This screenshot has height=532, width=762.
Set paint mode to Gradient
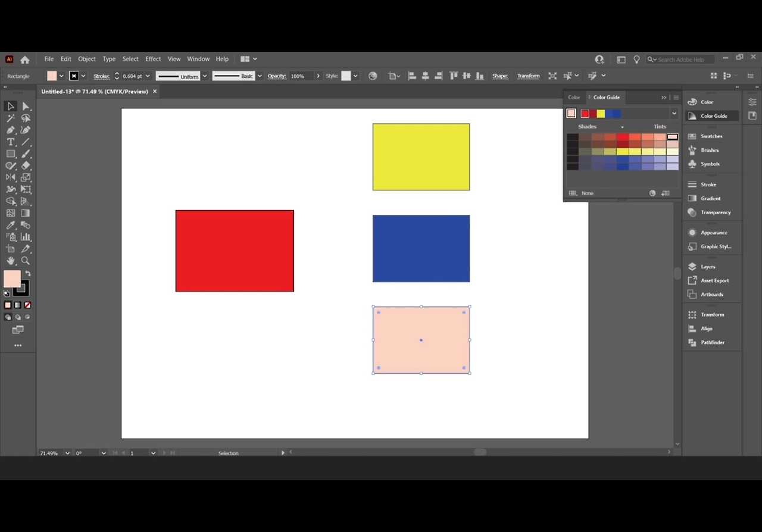18,305
